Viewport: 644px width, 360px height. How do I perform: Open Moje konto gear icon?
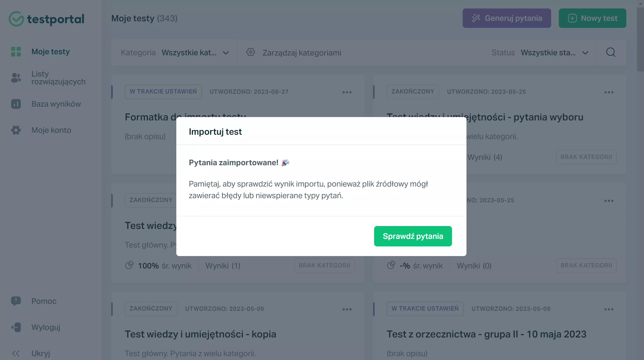click(x=16, y=130)
